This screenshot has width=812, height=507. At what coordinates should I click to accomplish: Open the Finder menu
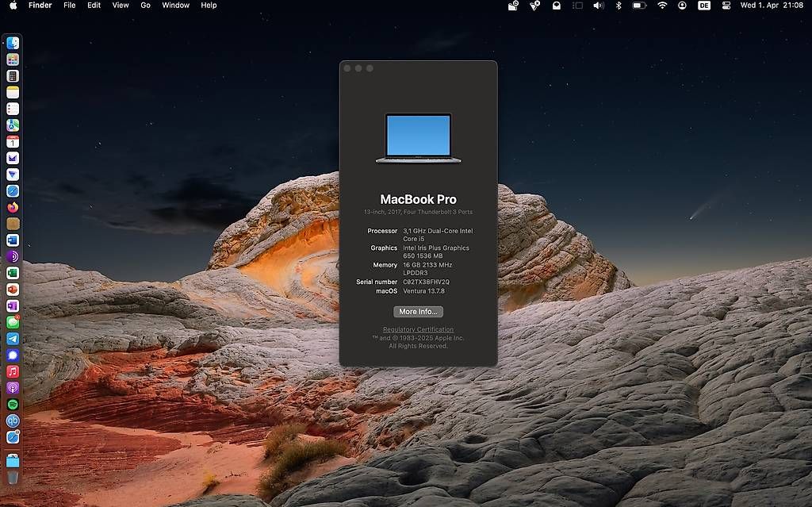click(40, 6)
